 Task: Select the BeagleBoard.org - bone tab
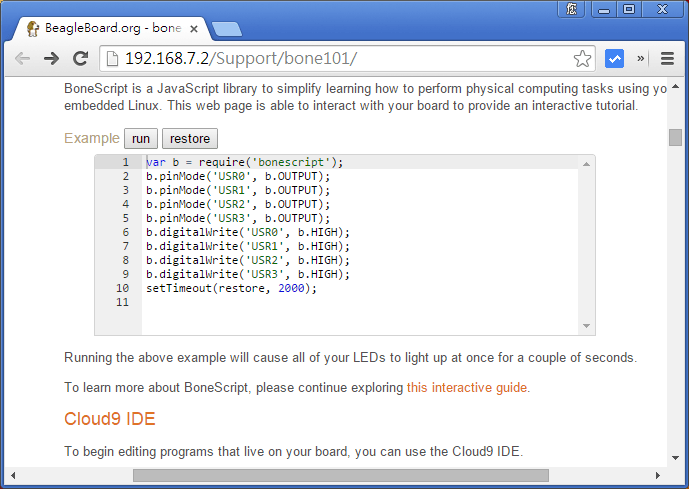pos(110,29)
